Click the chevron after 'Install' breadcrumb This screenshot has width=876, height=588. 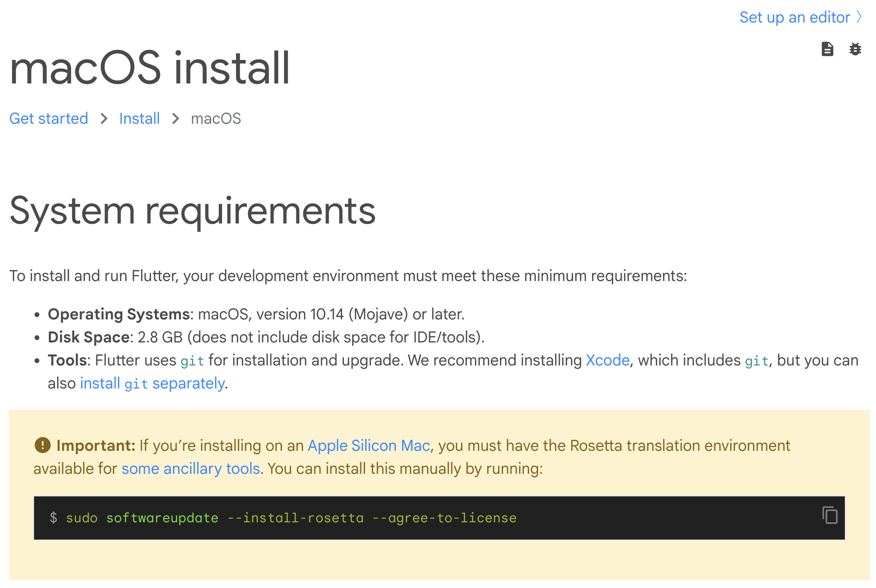tap(176, 118)
